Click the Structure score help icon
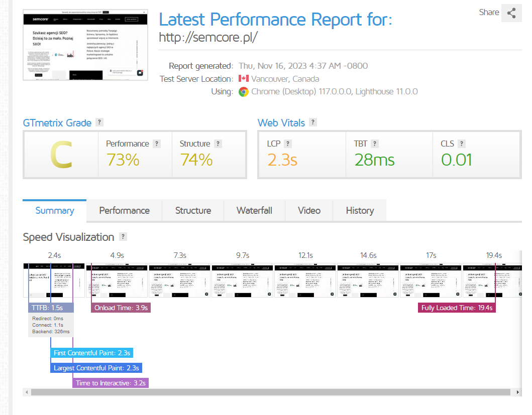This screenshot has width=532, height=415. (x=218, y=144)
